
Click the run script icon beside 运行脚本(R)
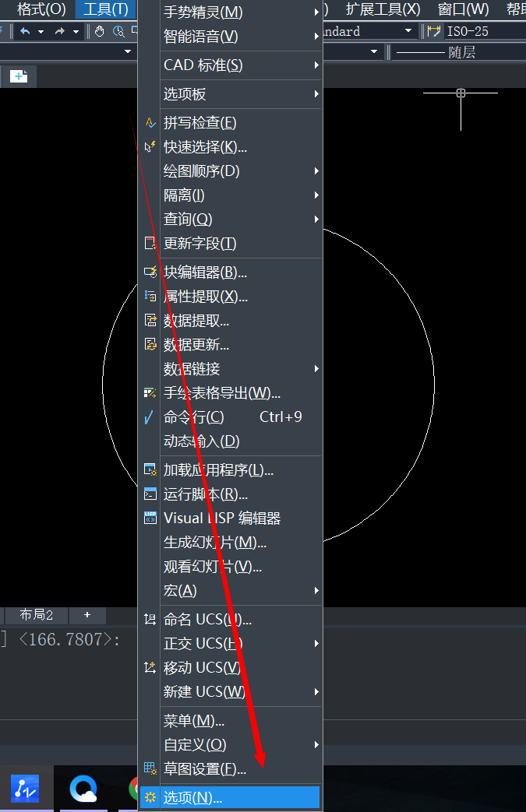coord(150,494)
